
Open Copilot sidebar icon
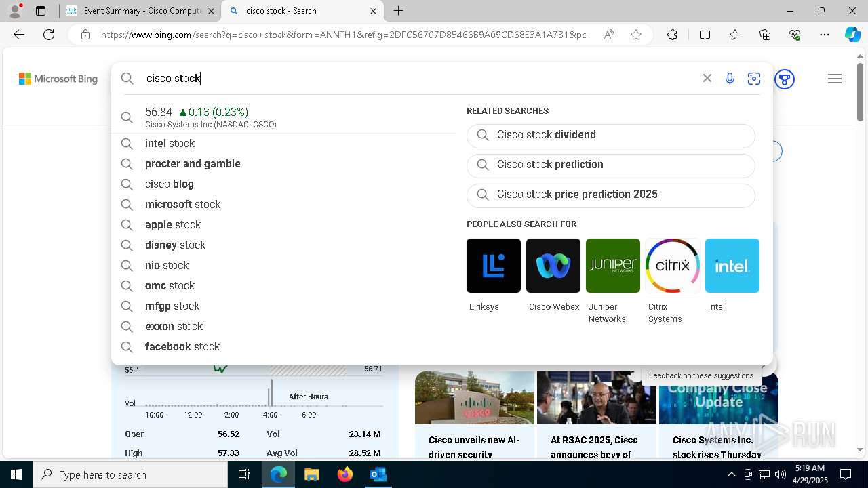[x=852, y=35]
